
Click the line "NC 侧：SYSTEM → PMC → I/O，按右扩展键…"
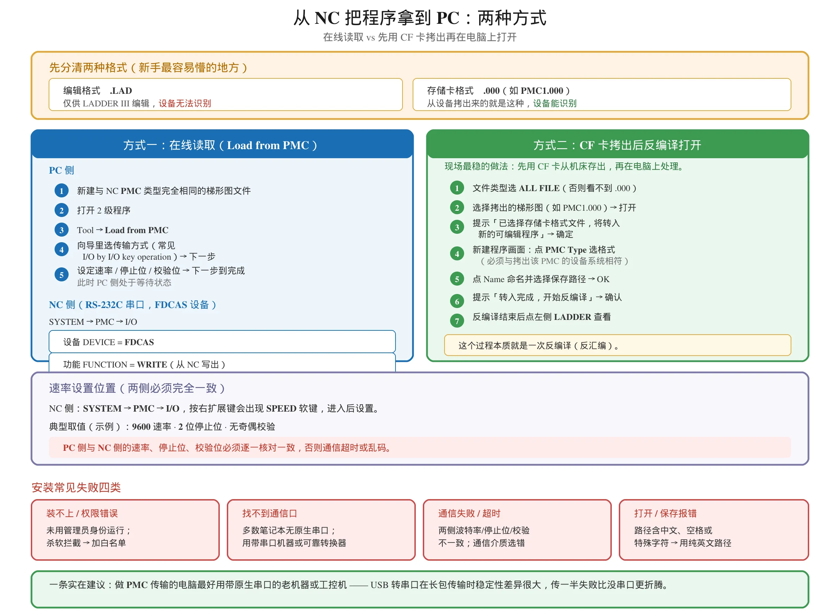click(215, 409)
